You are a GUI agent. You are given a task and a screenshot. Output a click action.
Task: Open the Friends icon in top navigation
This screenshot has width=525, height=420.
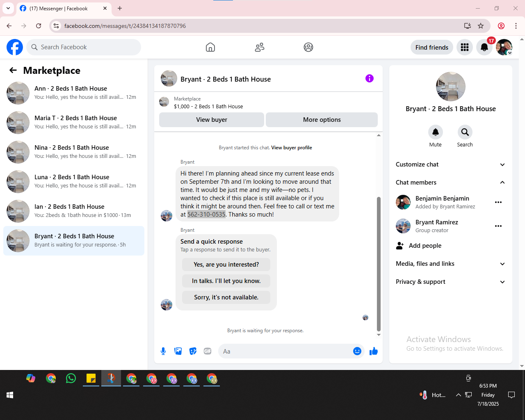pyautogui.click(x=260, y=47)
